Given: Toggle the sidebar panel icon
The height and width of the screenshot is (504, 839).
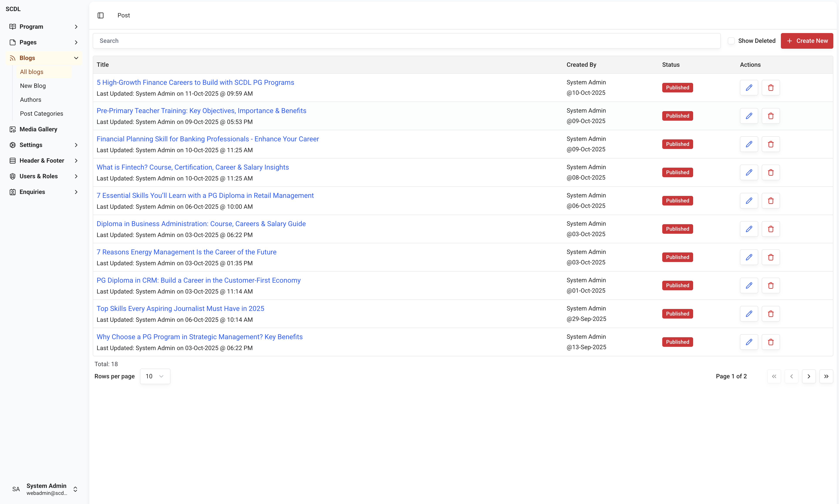Looking at the screenshot, I should coord(100,15).
